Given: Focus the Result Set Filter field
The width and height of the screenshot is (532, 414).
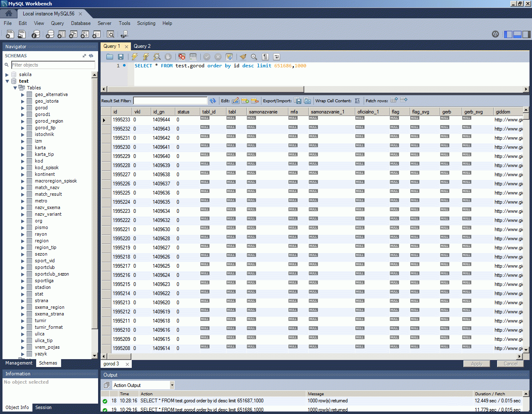Looking at the screenshot, I should (170, 101).
